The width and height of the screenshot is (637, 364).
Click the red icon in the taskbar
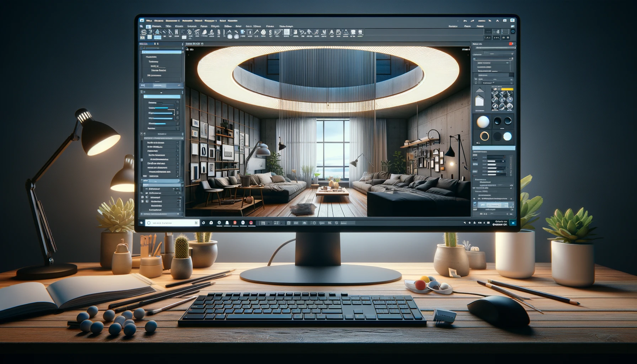[235, 223]
